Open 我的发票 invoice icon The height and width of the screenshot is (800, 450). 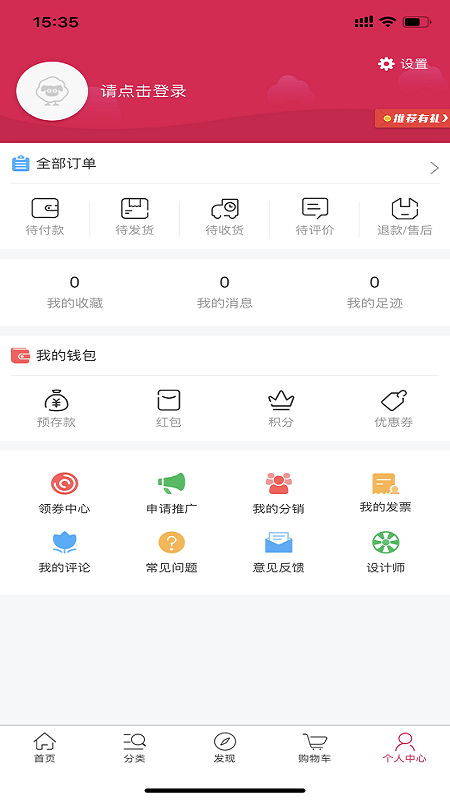(385, 484)
